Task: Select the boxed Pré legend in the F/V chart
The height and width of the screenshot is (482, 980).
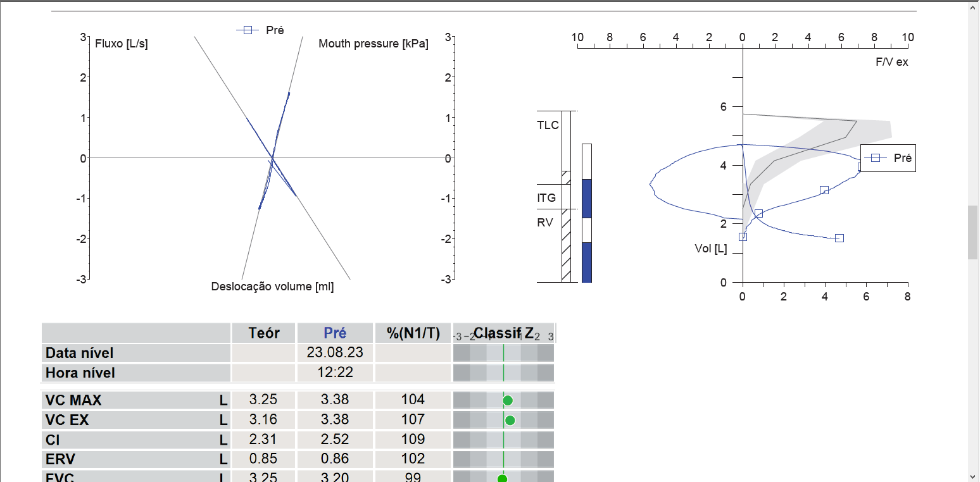Action: [x=888, y=158]
